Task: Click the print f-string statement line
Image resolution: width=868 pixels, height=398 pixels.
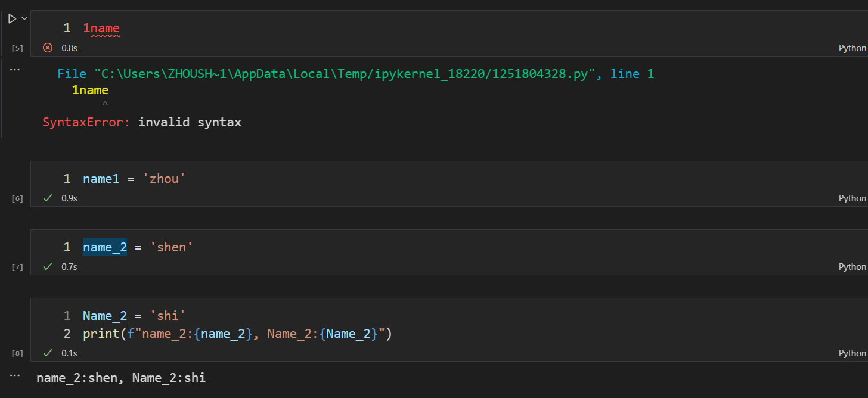Action: (237, 333)
